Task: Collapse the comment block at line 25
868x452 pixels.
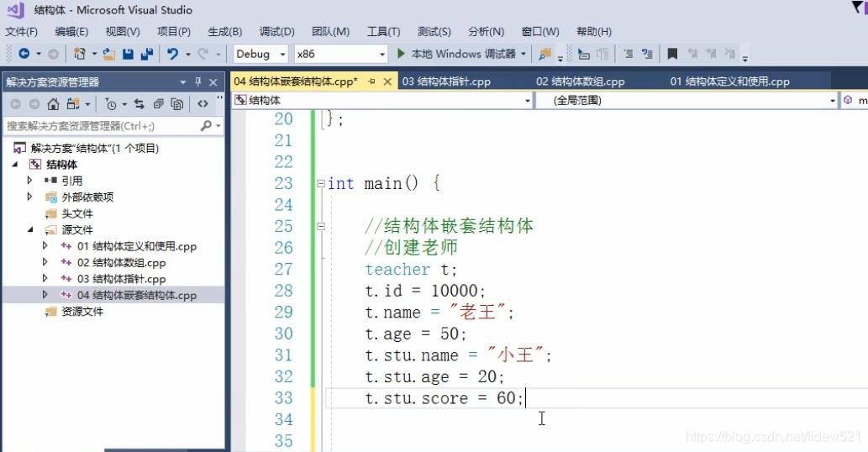Action: 320,226
